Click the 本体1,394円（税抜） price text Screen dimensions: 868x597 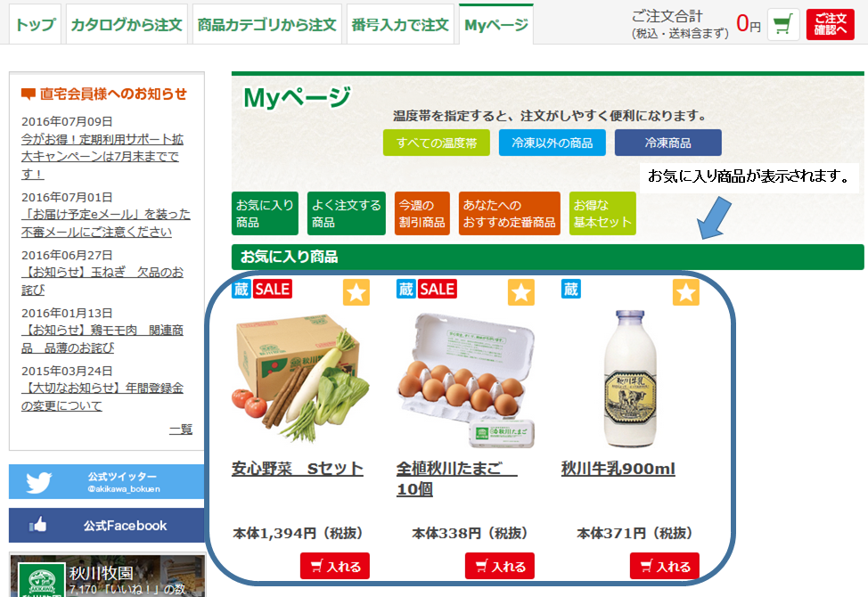pyautogui.click(x=298, y=534)
